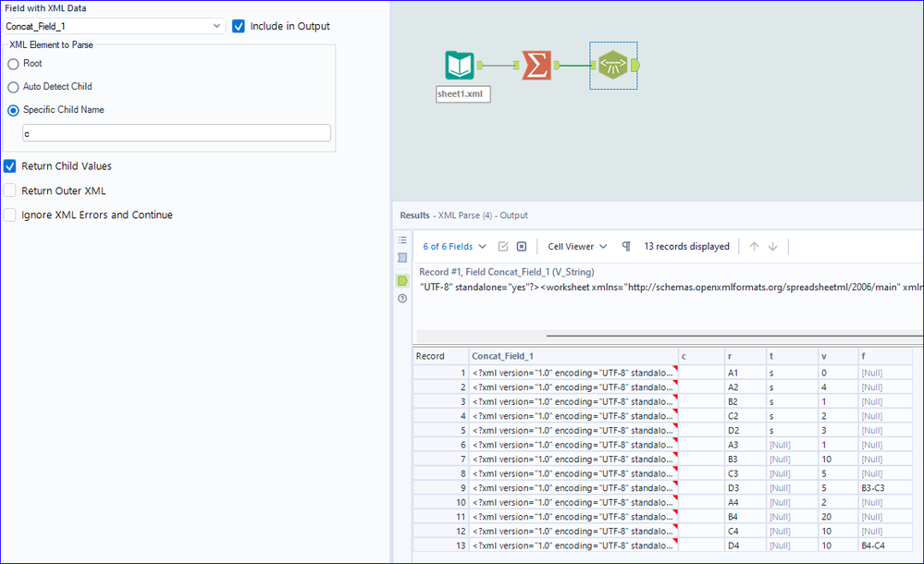Image resolution: width=924 pixels, height=564 pixels.
Task: Toggle the show whitespace pilcrow icon
Action: [626, 246]
